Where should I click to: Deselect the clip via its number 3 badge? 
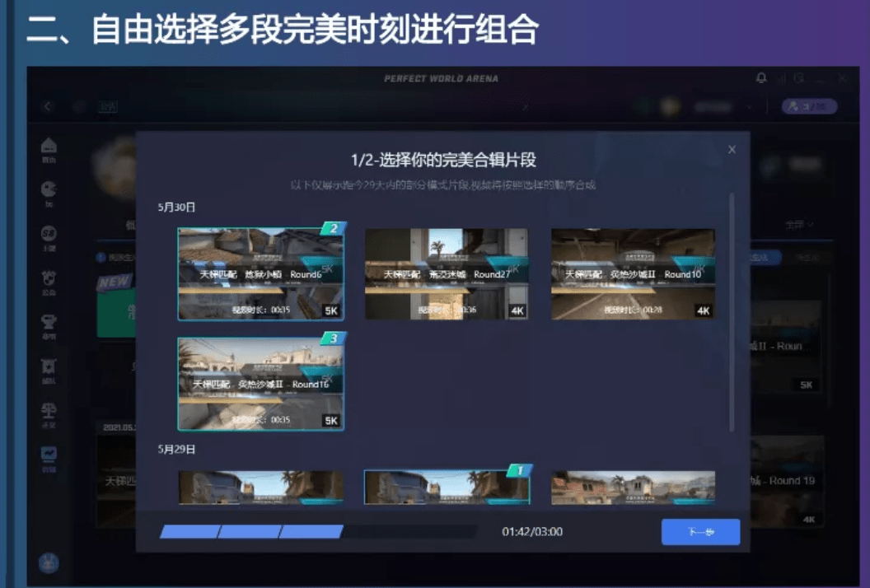click(x=334, y=338)
